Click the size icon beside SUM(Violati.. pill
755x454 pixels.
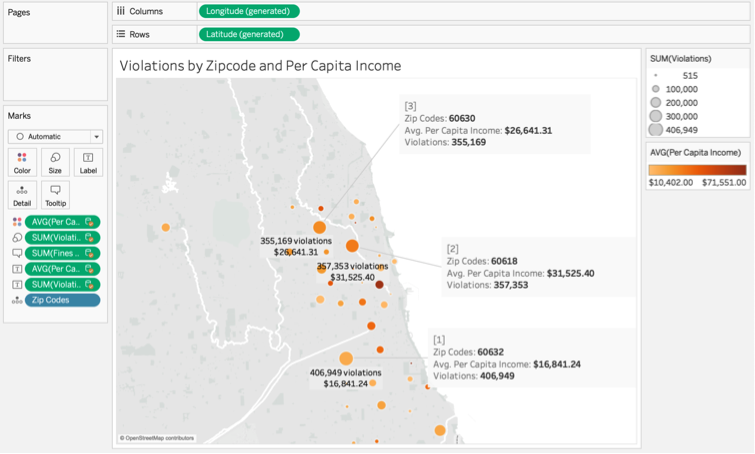17,238
